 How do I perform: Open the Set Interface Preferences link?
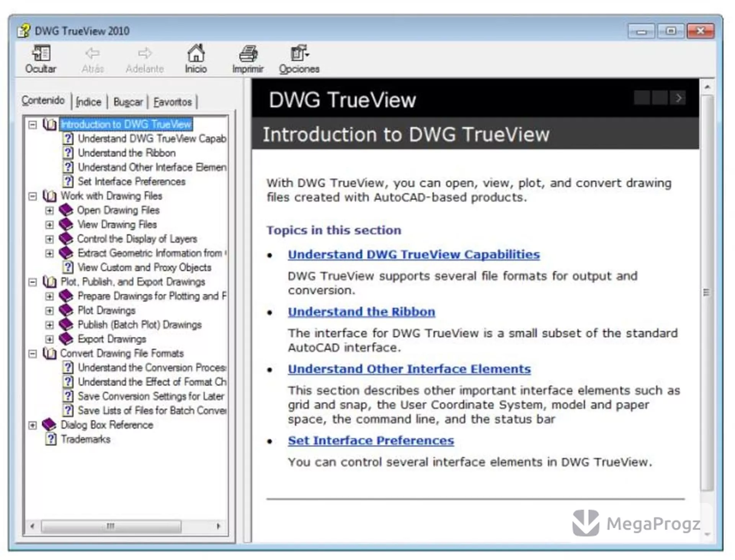[371, 441]
